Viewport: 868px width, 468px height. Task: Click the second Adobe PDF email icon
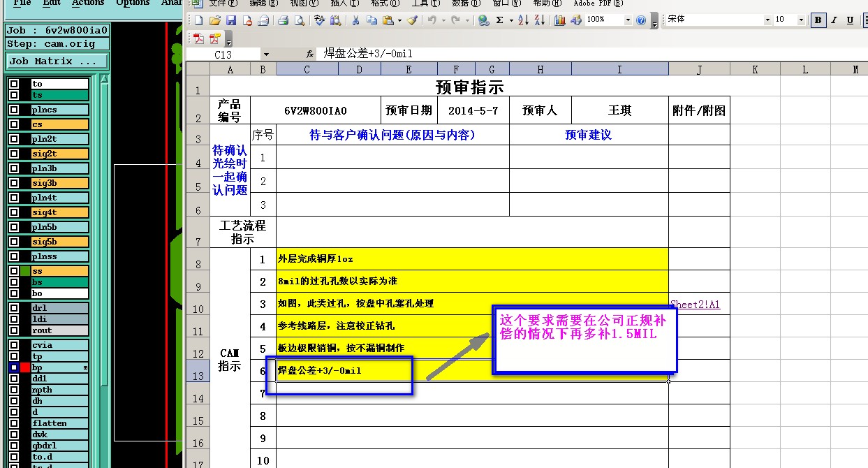(215, 38)
